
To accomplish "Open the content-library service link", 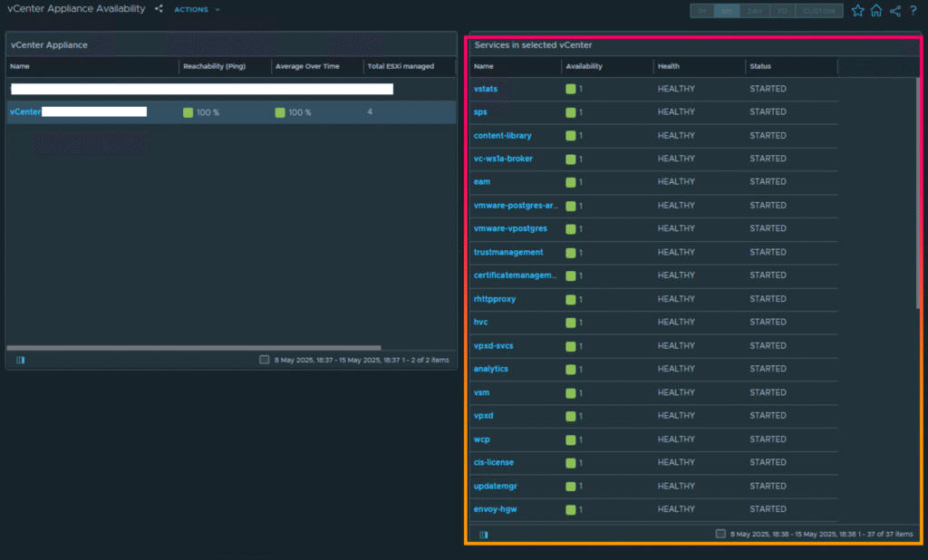I will click(x=502, y=136).
